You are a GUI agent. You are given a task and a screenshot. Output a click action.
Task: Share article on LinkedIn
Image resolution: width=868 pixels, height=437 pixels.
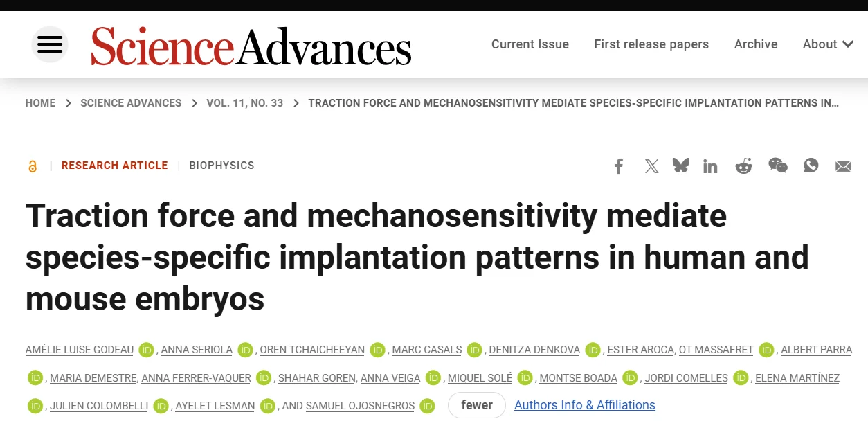tap(710, 166)
